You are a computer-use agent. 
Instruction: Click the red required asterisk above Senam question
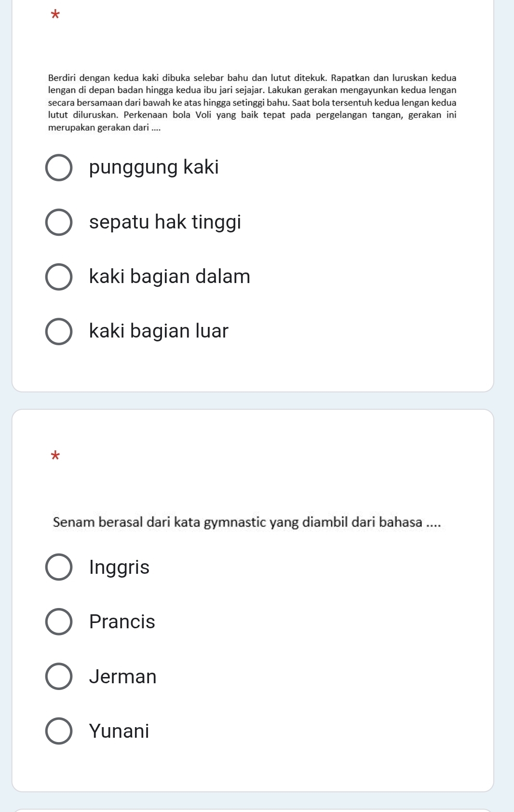pos(55,456)
